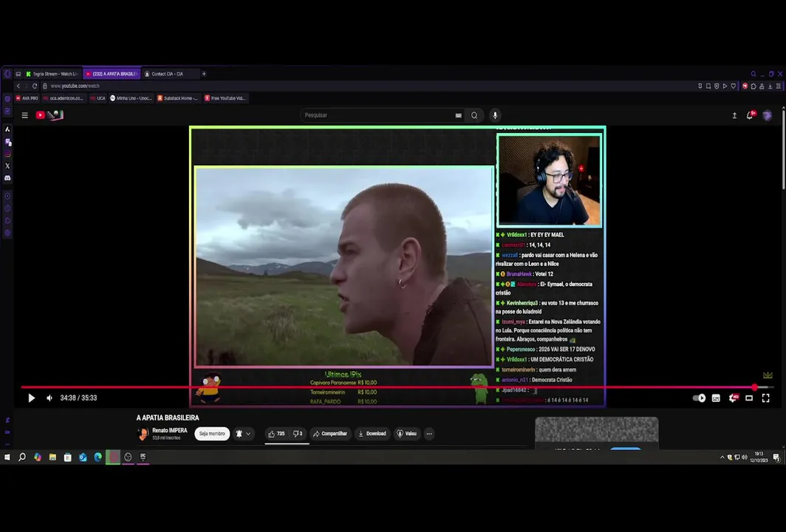Open the Substack Home bookmark
The image size is (786, 532).
(x=177, y=98)
